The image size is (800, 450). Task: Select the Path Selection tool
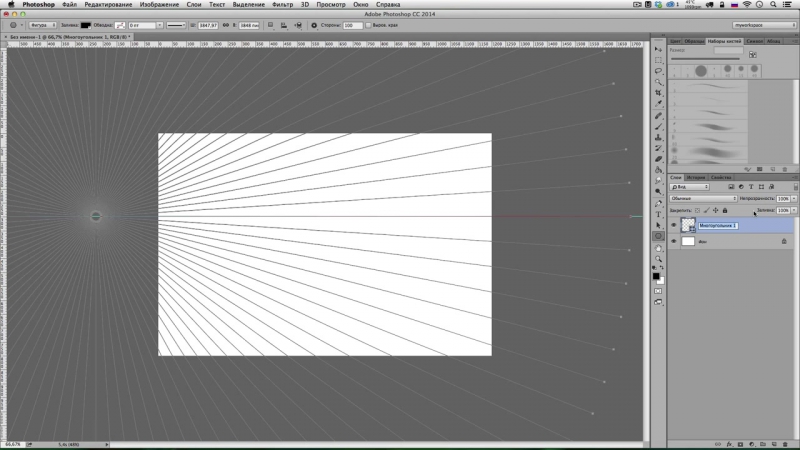coord(658,225)
